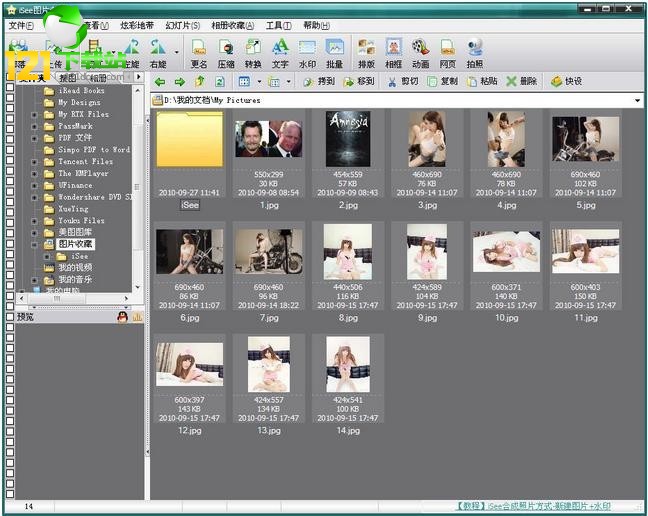This screenshot has height=516, width=648.
Task: Expand the Tencent Files folder node
Action: click(x=36, y=161)
